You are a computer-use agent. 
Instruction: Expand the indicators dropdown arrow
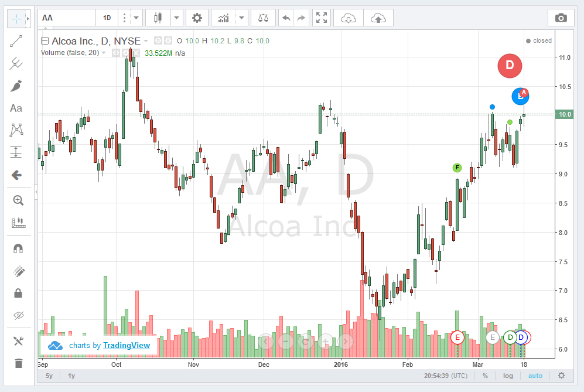(242, 18)
